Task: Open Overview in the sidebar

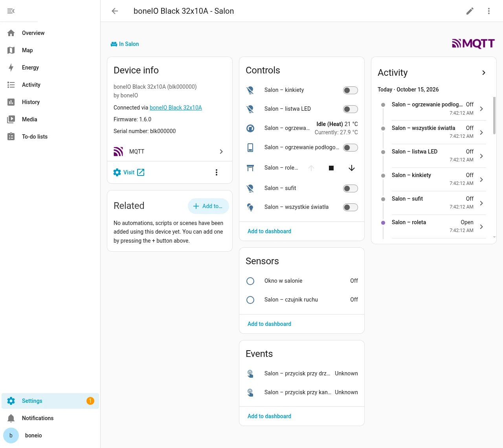Action: tap(50, 33)
